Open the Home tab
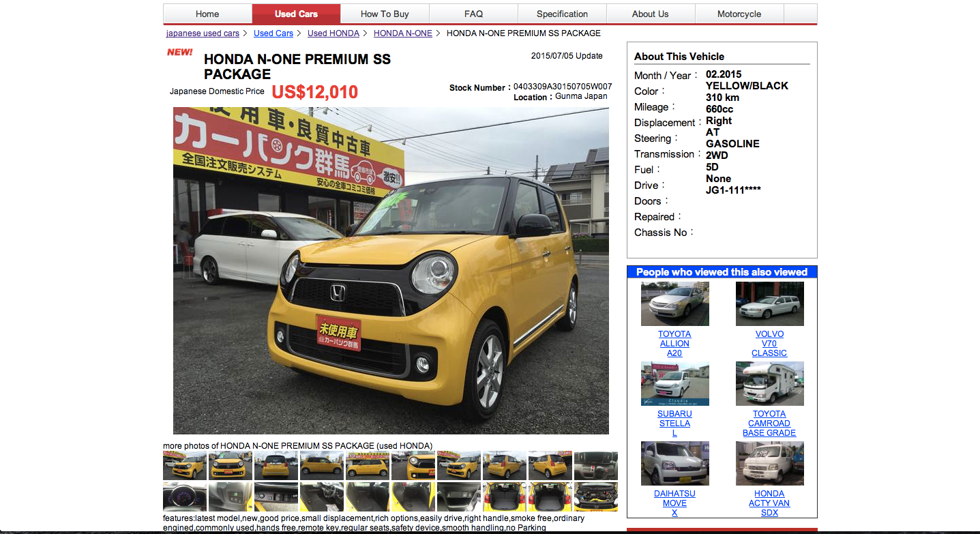Screen dimensions: 980x534 pyautogui.click(x=207, y=14)
